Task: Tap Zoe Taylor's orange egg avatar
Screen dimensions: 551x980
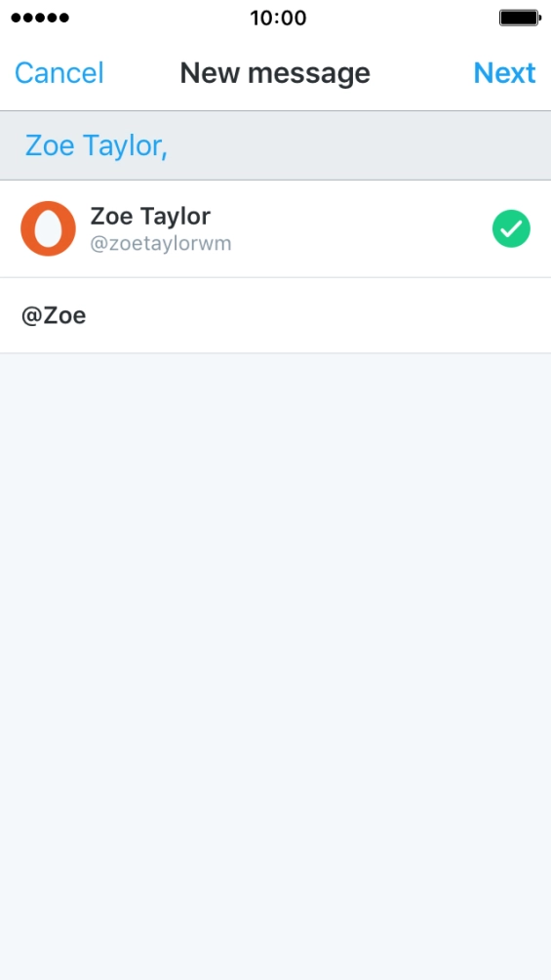Action: point(48,228)
